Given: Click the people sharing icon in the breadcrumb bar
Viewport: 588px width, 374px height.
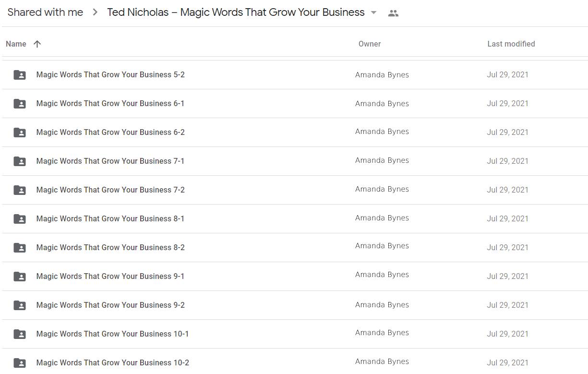Looking at the screenshot, I should 393,13.
